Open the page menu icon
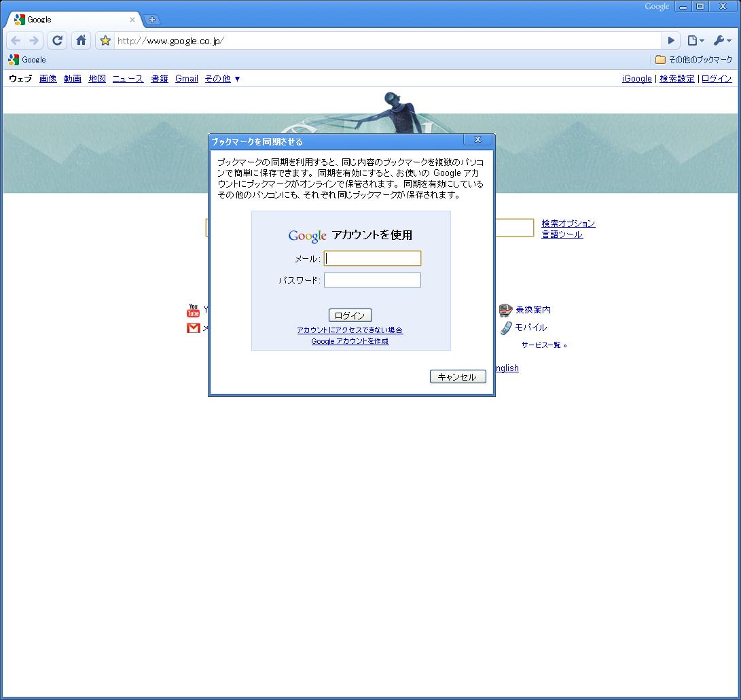The width and height of the screenshot is (741, 700). 695,41
